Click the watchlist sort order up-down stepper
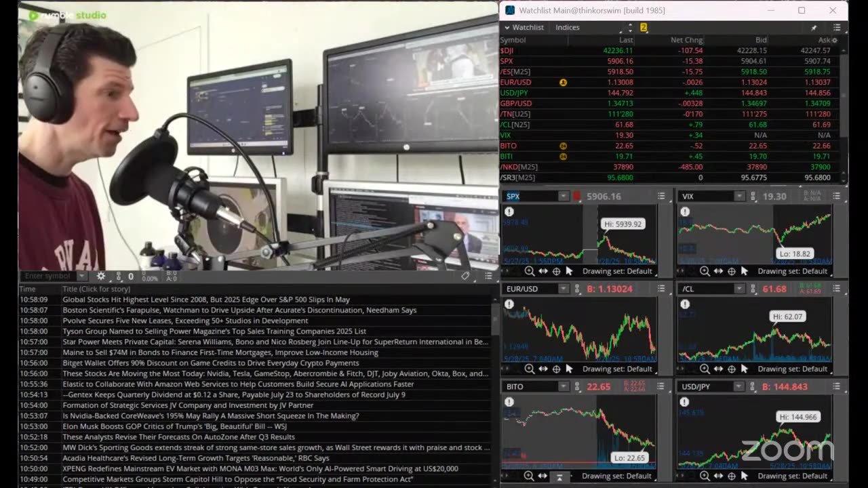 (x=630, y=28)
